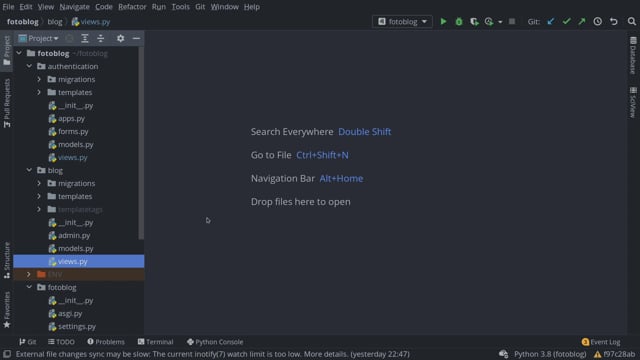Push commits with green arrow icon
640x360 pixels.
tap(582, 21)
